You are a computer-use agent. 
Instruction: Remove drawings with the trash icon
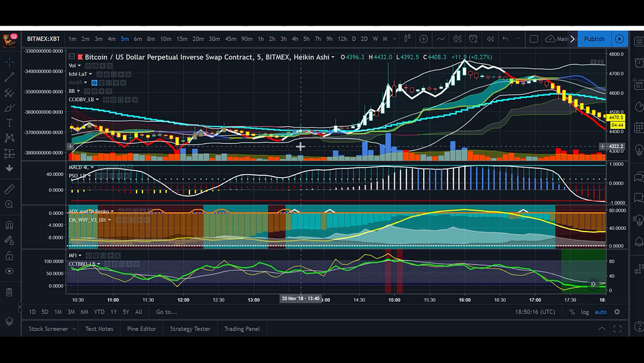[x=10, y=292]
